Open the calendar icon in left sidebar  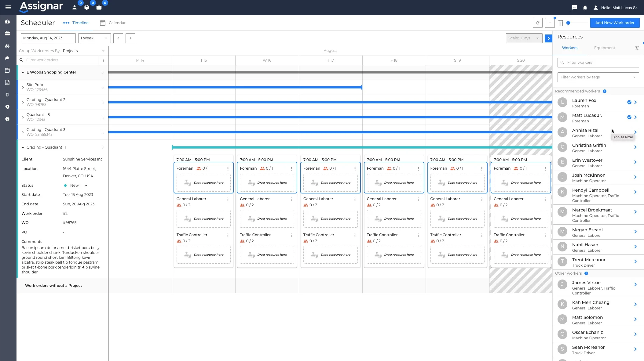point(7,70)
